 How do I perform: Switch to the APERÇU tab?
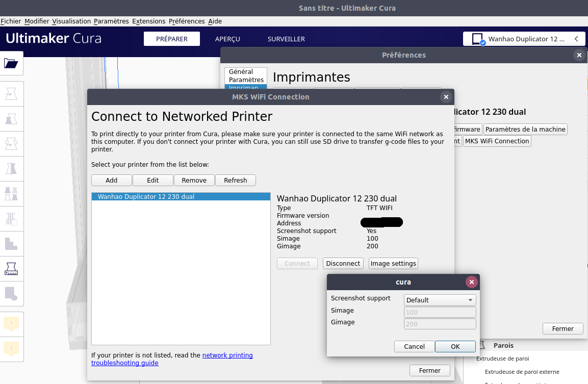pyautogui.click(x=227, y=39)
